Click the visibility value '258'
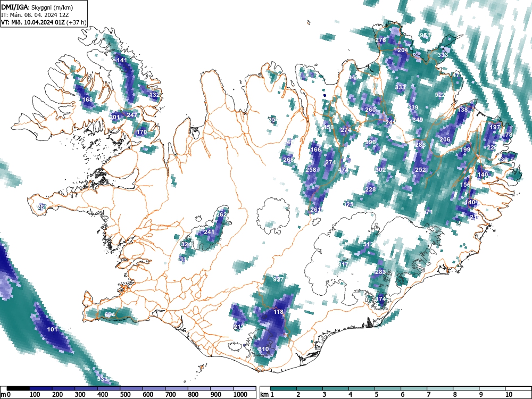Viewport: 532px width, 399px height. (x=311, y=170)
